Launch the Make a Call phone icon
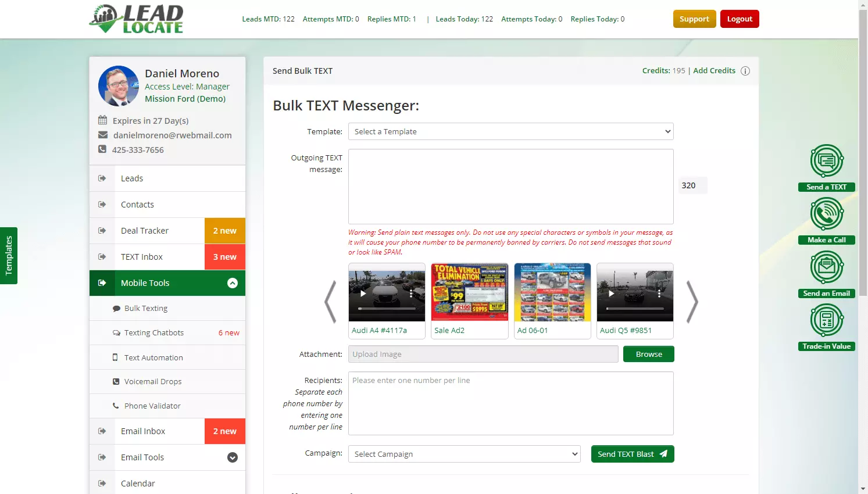The image size is (868, 494). point(827,214)
